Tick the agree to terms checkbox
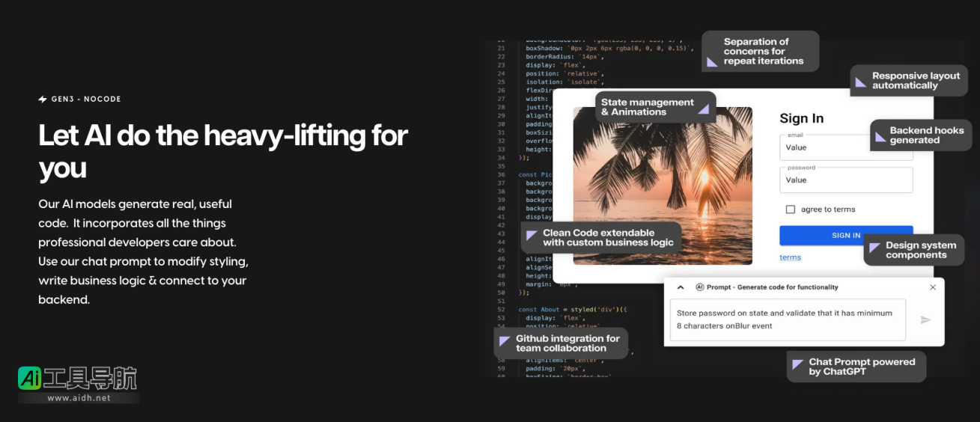Screen dimensions: 980x422 (790, 210)
